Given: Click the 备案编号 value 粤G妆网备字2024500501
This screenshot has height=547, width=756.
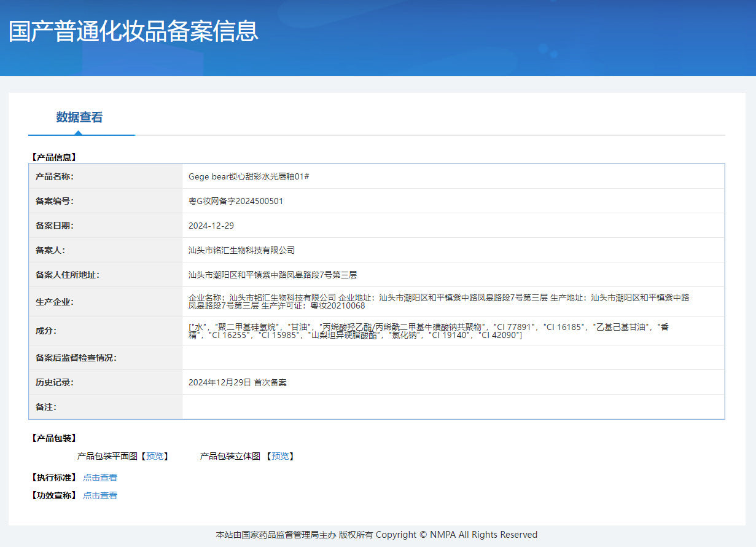Looking at the screenshot, I should 236,201.
